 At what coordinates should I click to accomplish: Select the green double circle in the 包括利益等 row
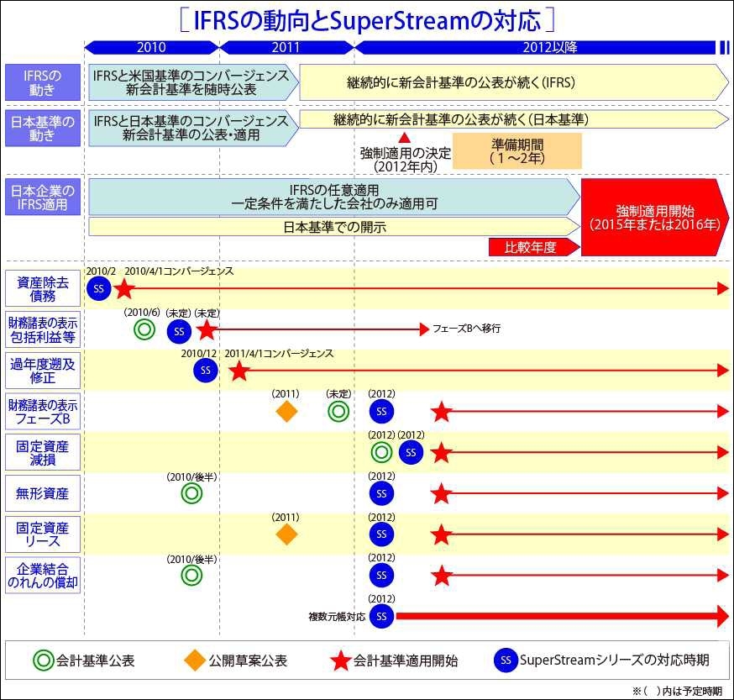pos(144,329)
